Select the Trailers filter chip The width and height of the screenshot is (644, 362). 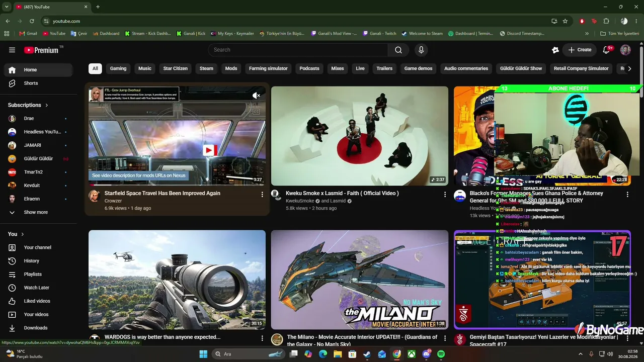point(384,68)
